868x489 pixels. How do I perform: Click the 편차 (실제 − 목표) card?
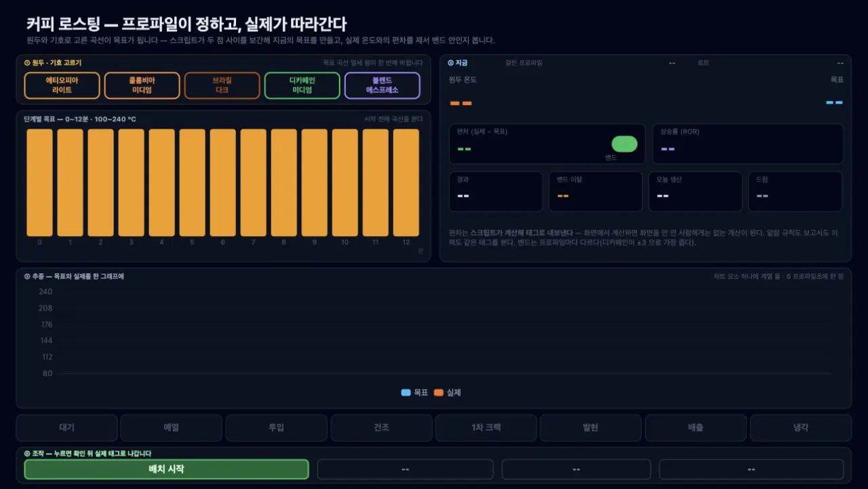tap(547, 144)
